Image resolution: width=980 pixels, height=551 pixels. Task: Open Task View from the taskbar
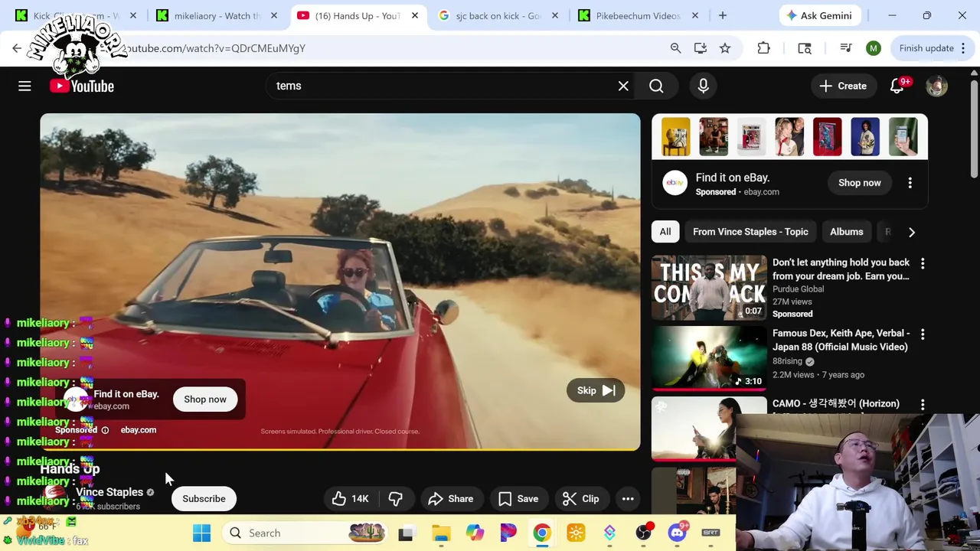pos(406,533)
